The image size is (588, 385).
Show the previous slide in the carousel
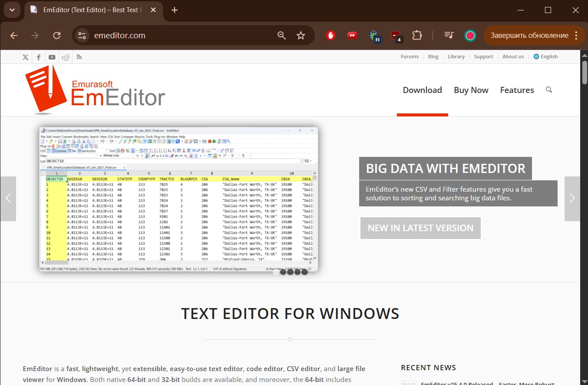[8, 199]
